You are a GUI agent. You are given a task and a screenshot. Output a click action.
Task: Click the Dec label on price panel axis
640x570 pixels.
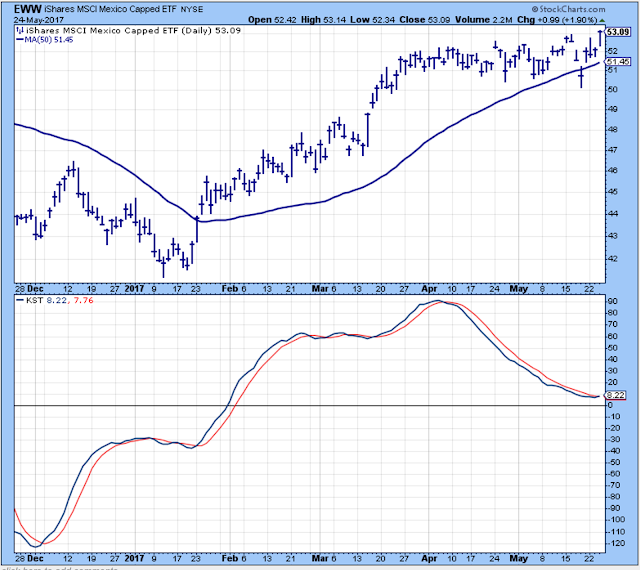coord(35,289)
